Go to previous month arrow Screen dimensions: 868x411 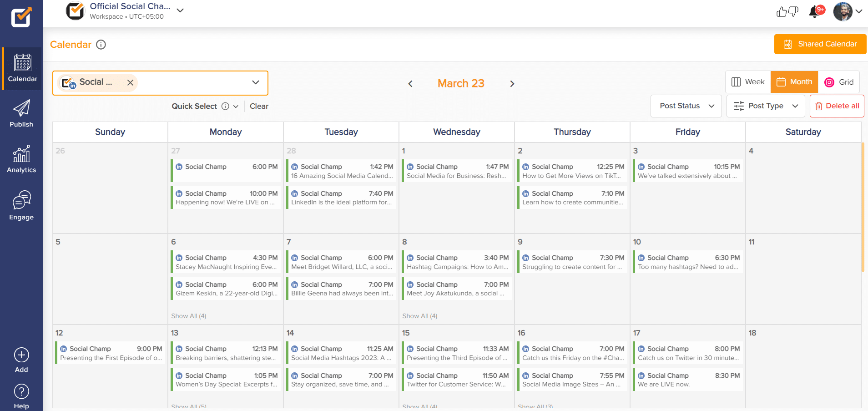click(410, 84)
